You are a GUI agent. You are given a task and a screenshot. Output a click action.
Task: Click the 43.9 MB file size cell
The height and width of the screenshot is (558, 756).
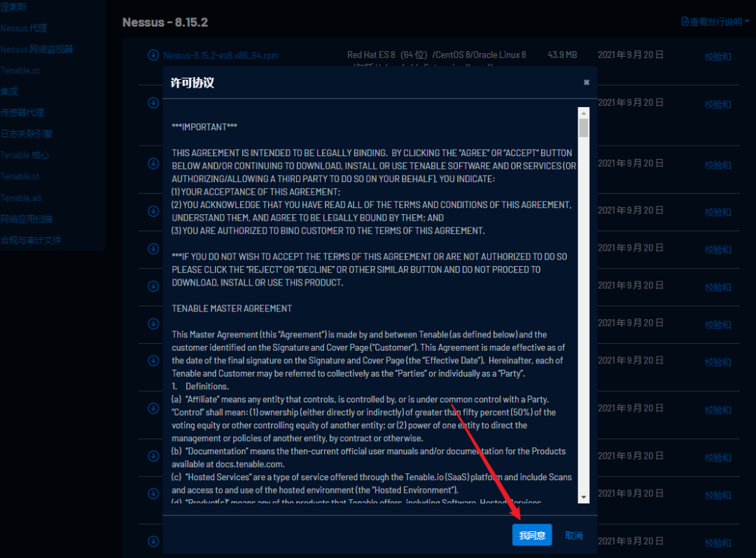[562, 55]
